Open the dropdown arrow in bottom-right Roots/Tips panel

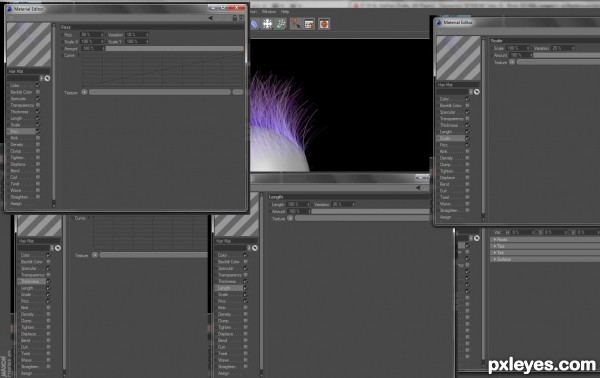coord(471,238)
